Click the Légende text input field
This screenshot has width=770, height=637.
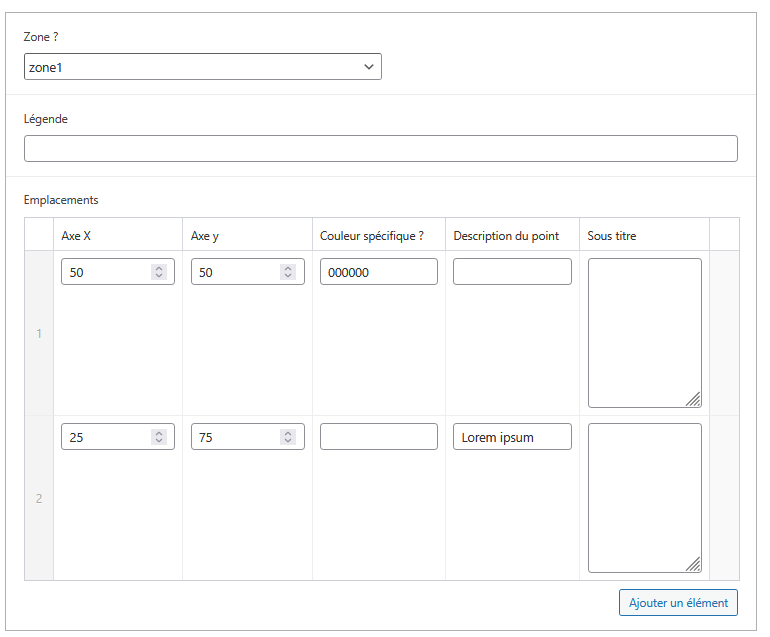coord(380,149)
